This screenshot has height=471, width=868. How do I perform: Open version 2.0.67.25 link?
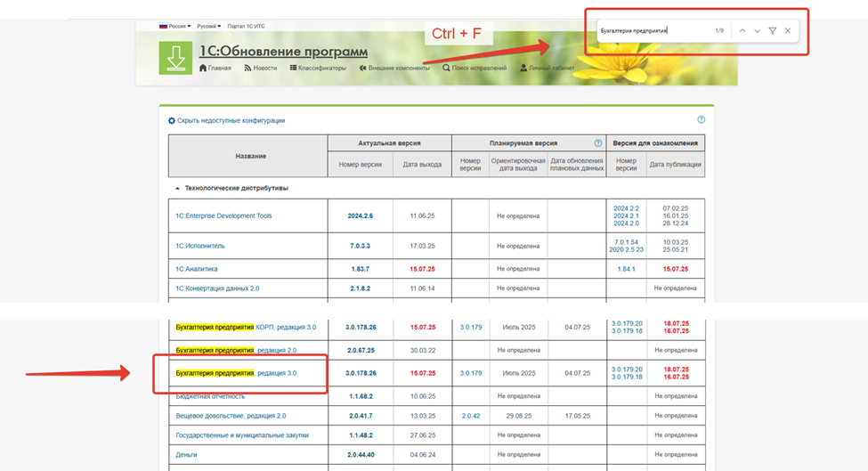361,350
